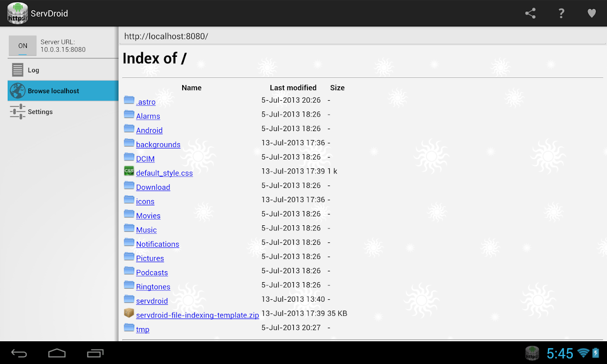Click the 13-Jul-2013 13:40 date

293,299
